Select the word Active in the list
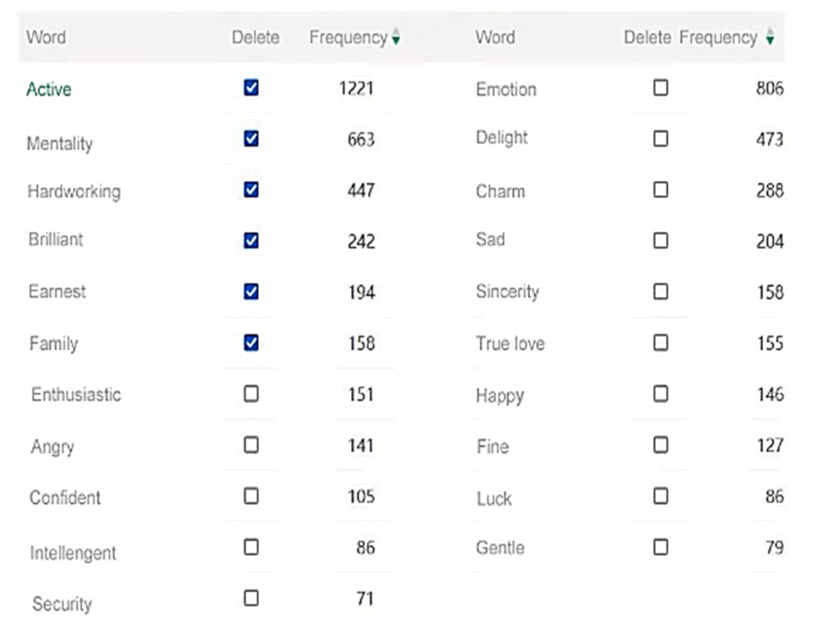 49,89
